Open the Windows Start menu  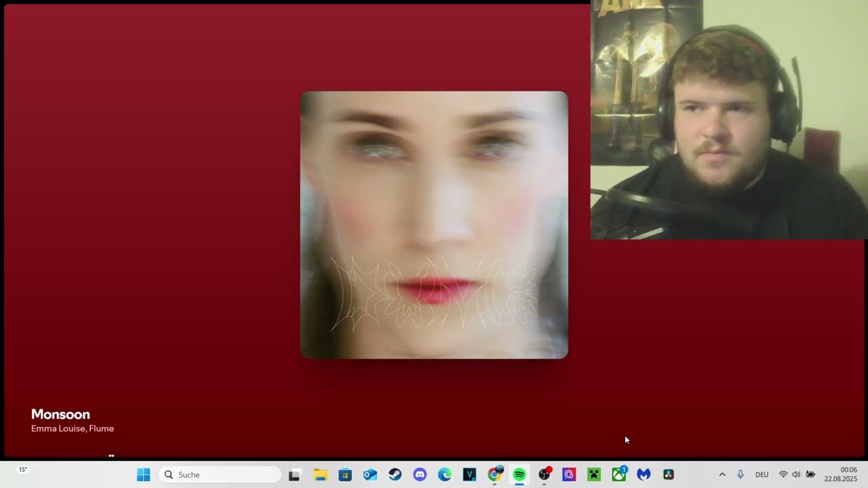pyautogui.click(x=143, y=474)
